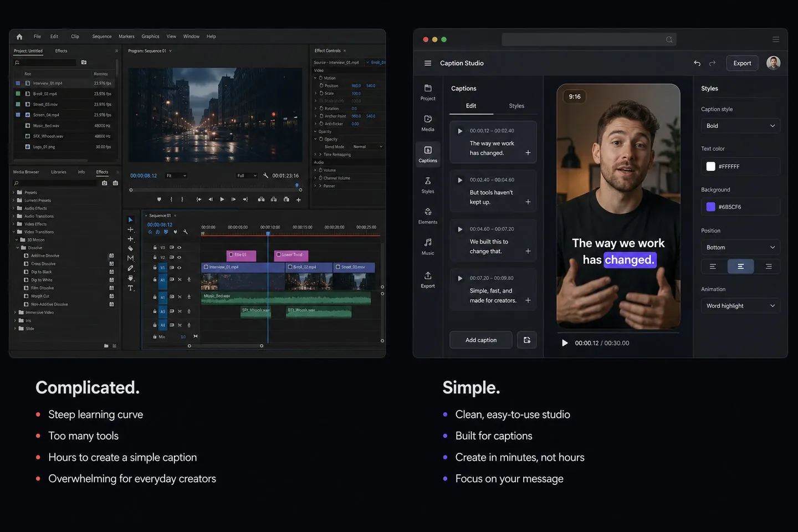
Task: Click the redo arrow in the Caption Studio header
Action: (712, 63)
